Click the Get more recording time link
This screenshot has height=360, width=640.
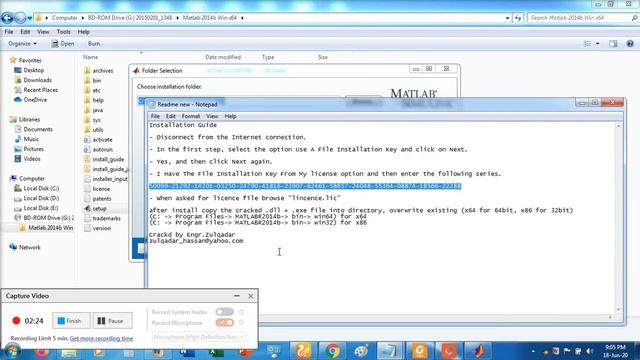pyautogui.click(x=101, y=338)
